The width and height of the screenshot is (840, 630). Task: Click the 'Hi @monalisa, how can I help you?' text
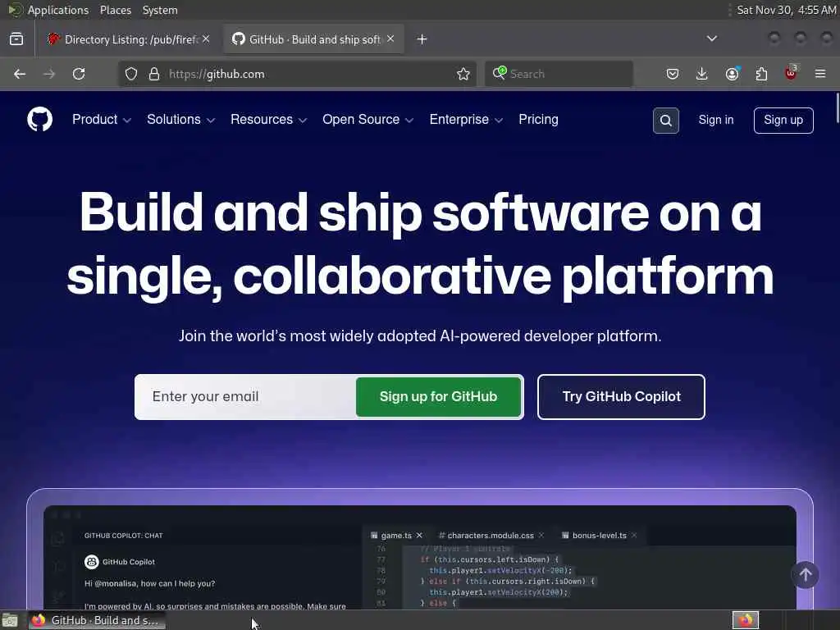point(149,583)
